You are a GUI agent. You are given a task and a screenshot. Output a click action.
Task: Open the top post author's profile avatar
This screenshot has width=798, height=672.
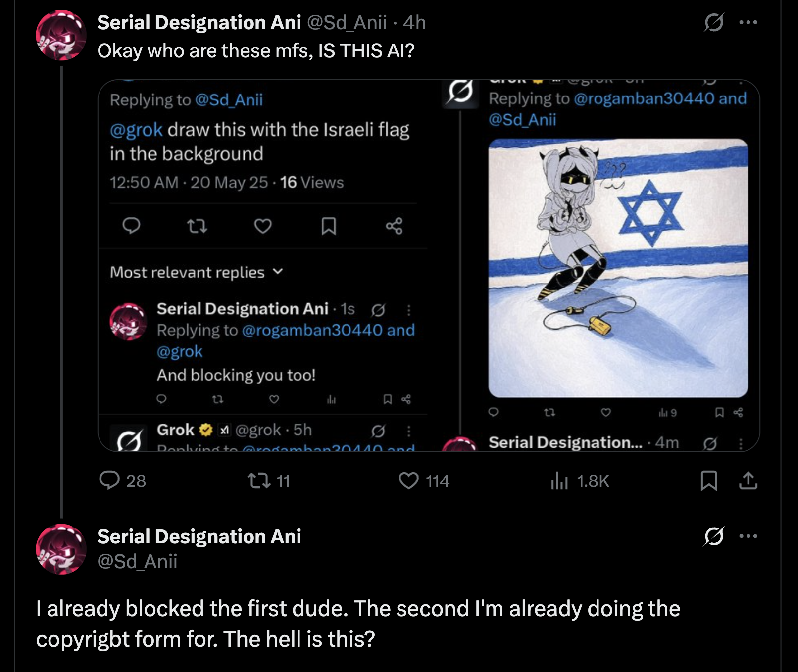pos(61,35)
